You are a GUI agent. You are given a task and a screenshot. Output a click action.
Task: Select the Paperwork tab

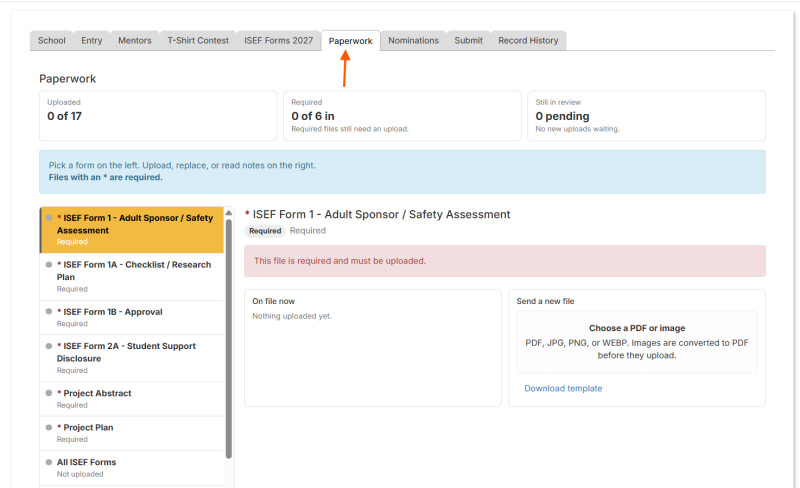pyautogui.click(x=351, y=41)
